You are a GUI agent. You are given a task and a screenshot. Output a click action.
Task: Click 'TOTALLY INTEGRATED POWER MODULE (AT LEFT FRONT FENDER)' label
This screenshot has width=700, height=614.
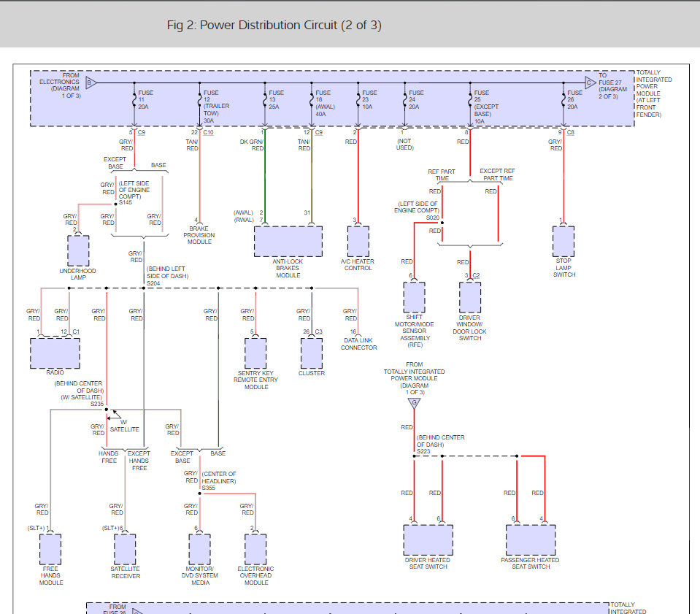(654, 93)
